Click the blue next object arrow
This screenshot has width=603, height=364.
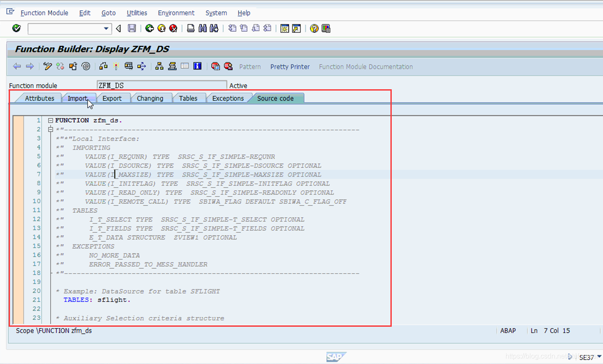pyautogui.click(x=29, y=66)
